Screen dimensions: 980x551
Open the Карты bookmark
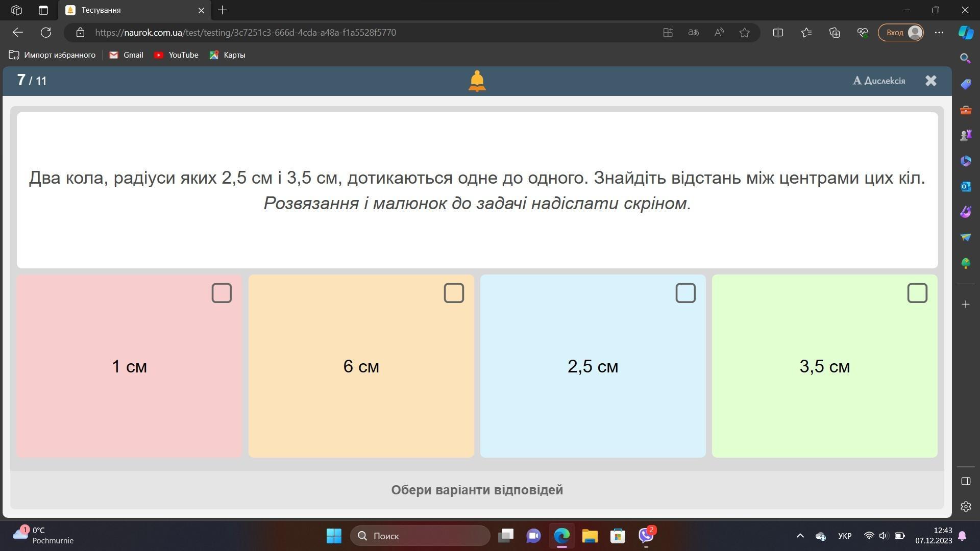(x=227, y=55)
